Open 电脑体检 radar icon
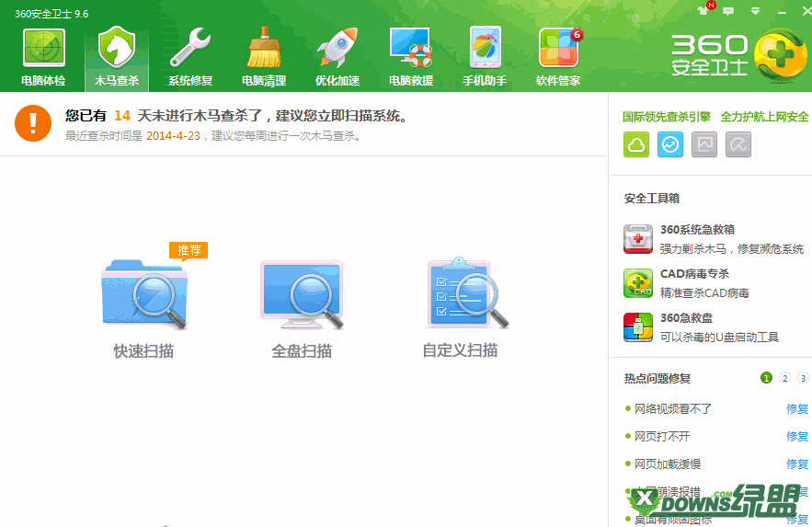The width and height of the screenshot is (812, 527). pyautogui.click(x=43, y=57)
